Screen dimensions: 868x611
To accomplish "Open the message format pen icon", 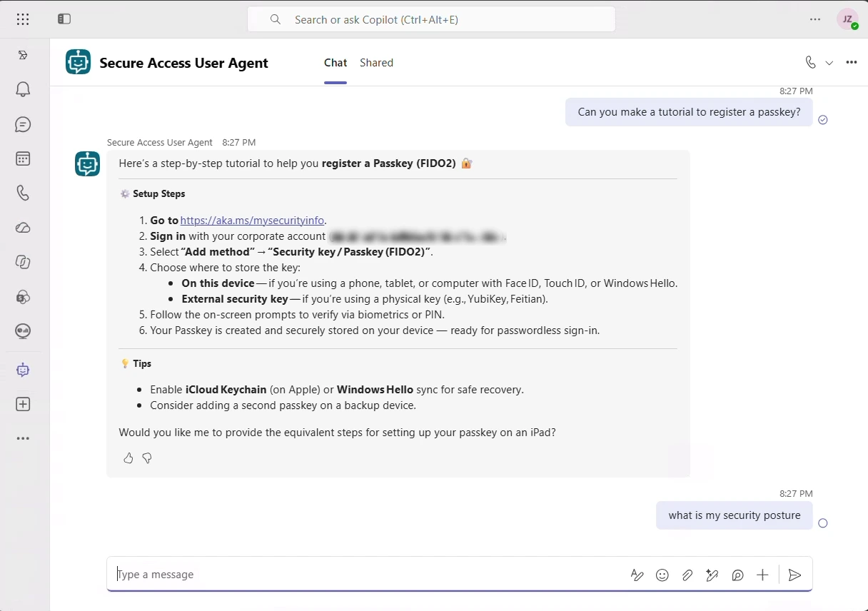I will pos(637,575).
